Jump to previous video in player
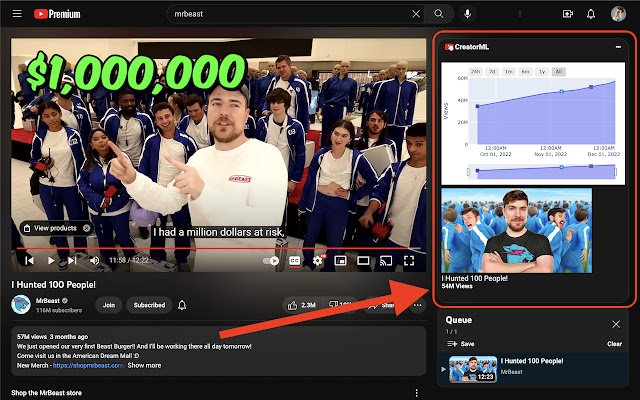Image resolution: width=640 pixels, height=400 pixels. 29,260
